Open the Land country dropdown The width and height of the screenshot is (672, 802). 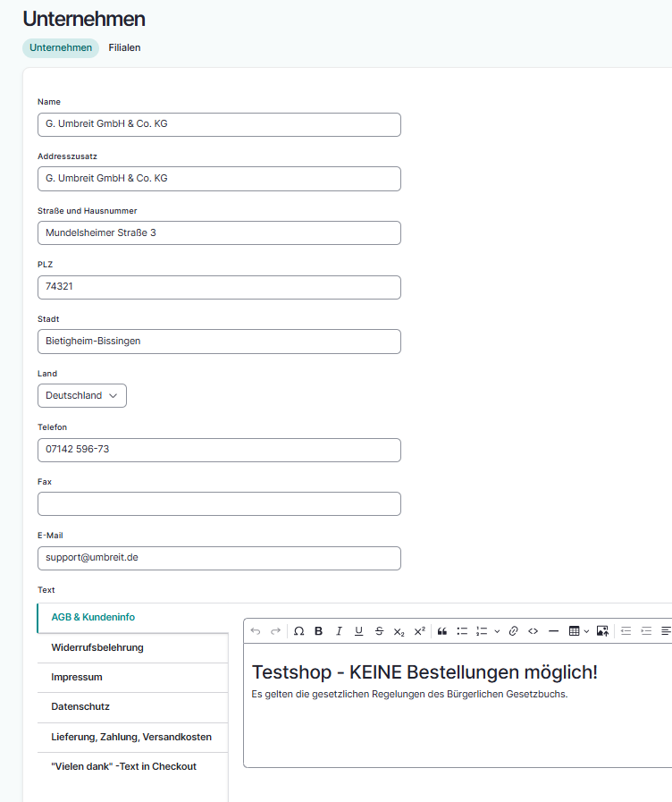point(82,395)
